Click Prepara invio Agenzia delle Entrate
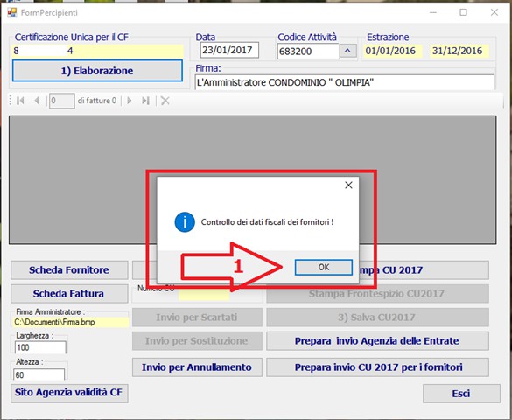The image size is (512, 420). click(377, 341)
